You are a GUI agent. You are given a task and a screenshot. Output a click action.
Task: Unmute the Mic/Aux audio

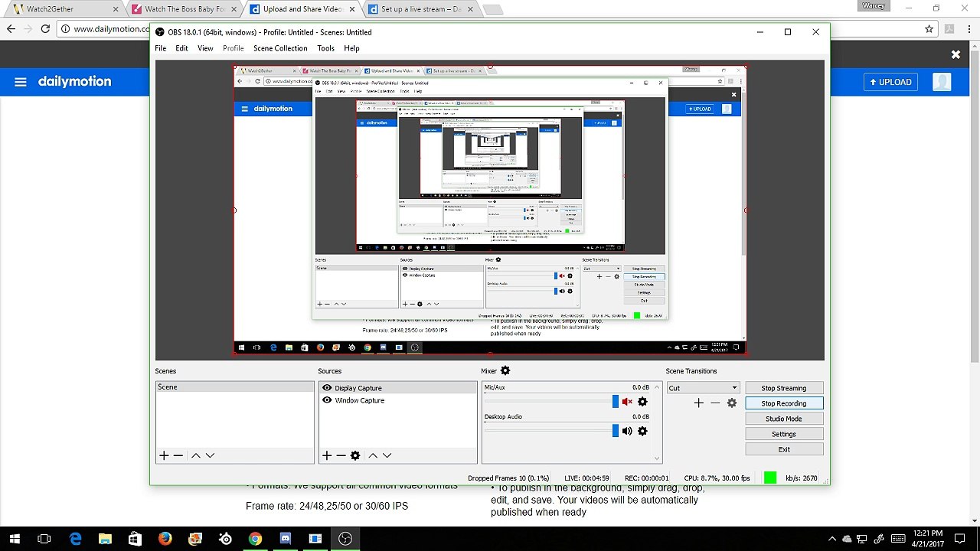pos(627,402)
